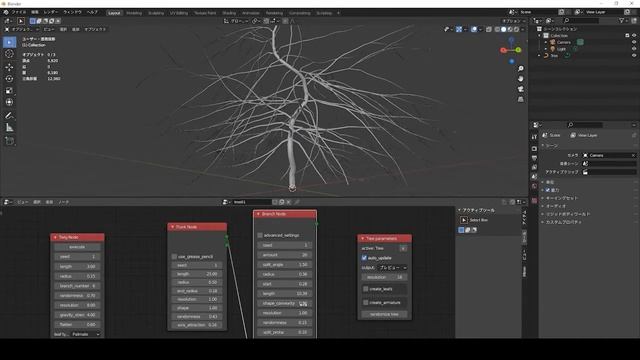
Task: Collapse the Twig Node header triangle
Action: (55, 238)
